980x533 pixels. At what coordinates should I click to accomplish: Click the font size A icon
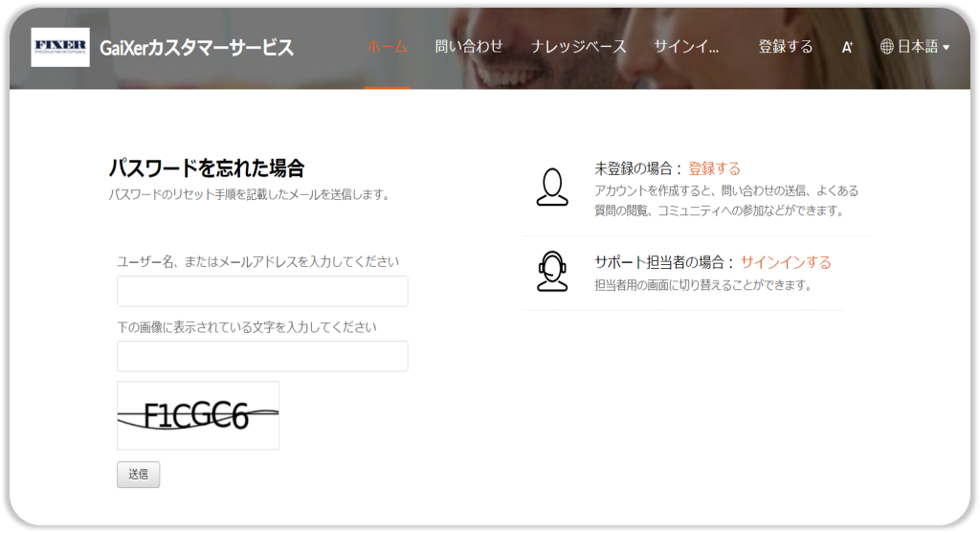click(x=847, y=47)
